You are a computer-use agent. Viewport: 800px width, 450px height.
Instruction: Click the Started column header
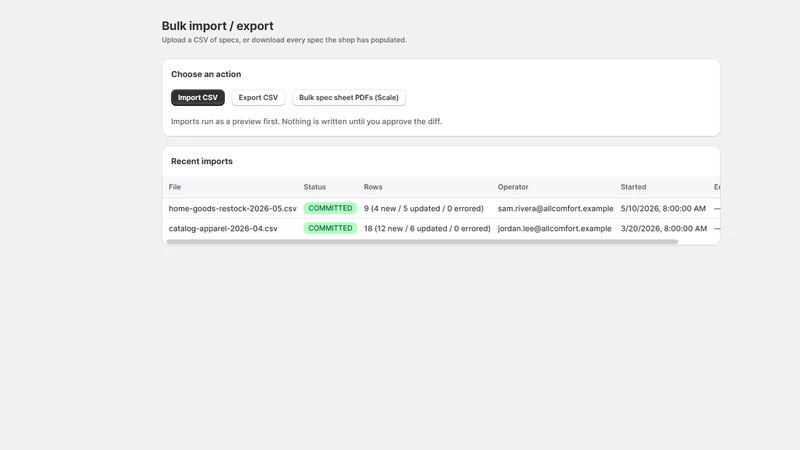pyautogui.click(x=633, y=187)
